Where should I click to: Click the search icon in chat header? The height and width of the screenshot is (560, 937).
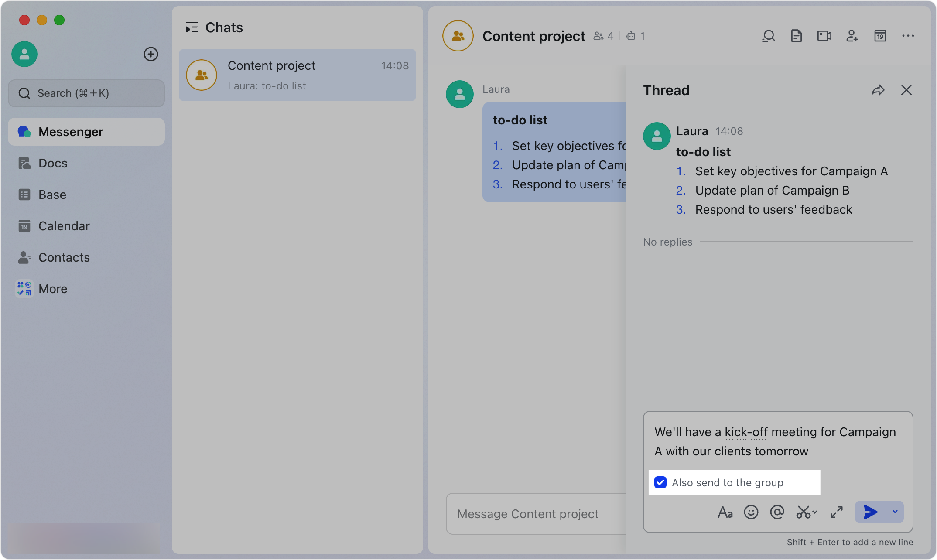pyautogui.click(x=769, y=36)
